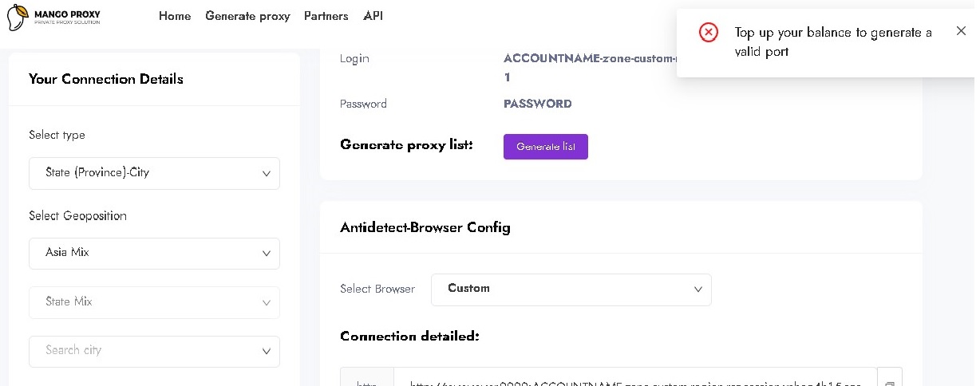Image resolution: width=980 pixels, height=386 pixels.
Task: Click the Mango Proxy logo
Action: click(53, 17)
